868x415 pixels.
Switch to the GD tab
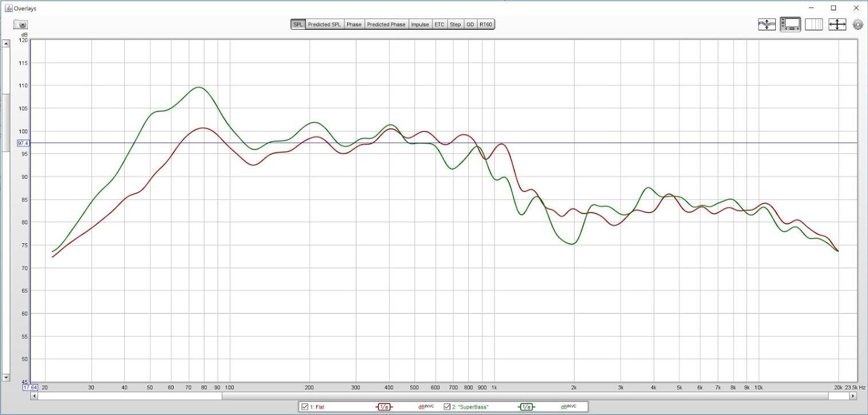click(470, 25)
